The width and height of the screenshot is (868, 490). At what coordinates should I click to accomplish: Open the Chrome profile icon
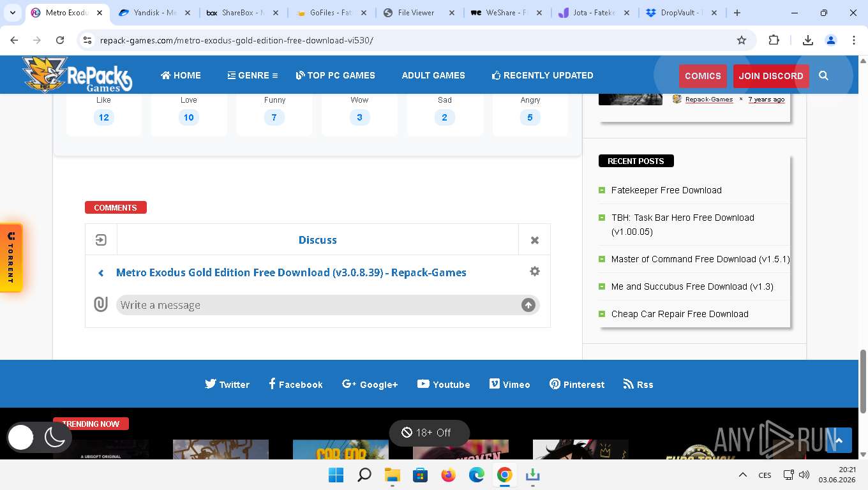(831, 40)
